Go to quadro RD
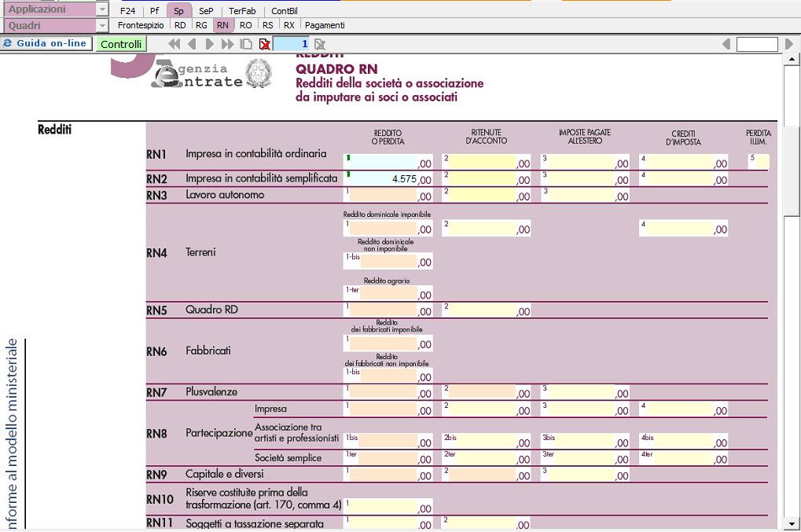This screenshot has height=532, width=801. [180, 25]
